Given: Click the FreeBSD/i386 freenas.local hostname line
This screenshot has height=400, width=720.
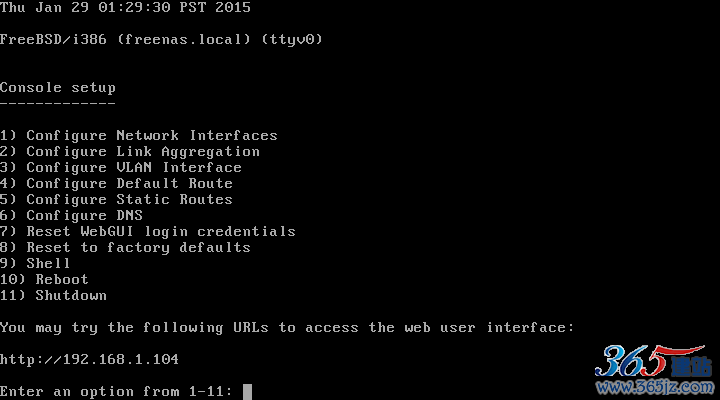Looking at the screenshot, I should tap(161, 39).
